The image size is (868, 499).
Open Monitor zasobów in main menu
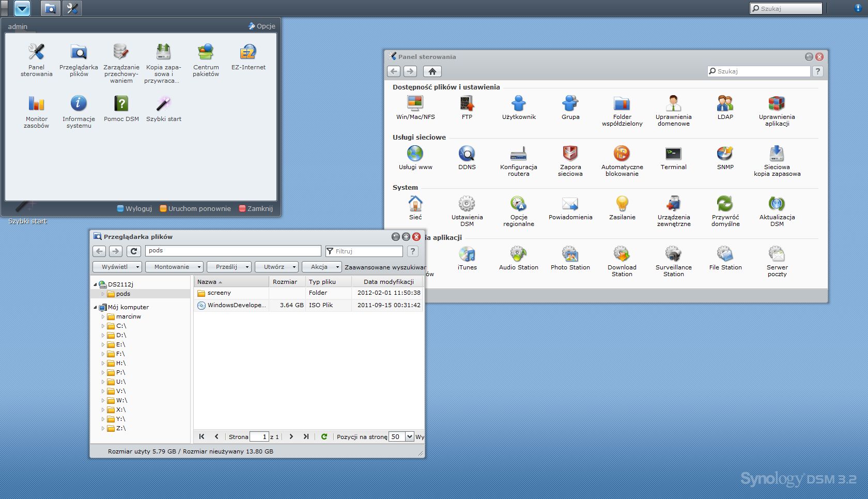tap(36, 104)
